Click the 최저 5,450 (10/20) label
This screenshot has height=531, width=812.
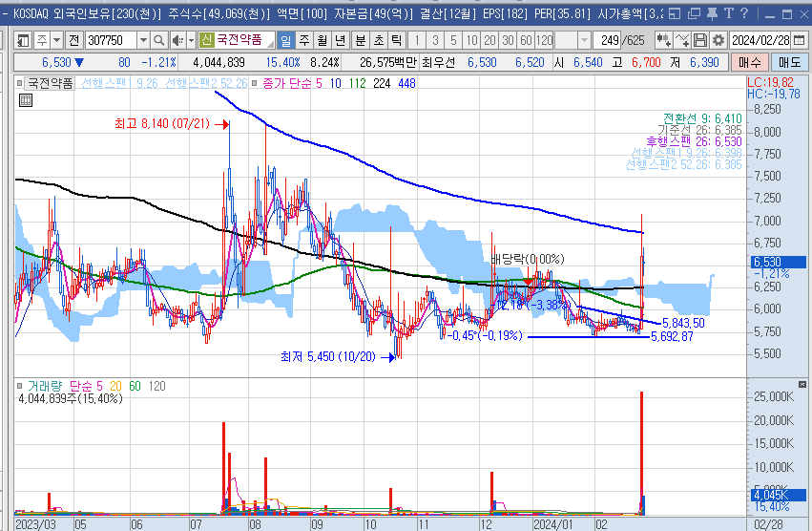pos(328,357)
